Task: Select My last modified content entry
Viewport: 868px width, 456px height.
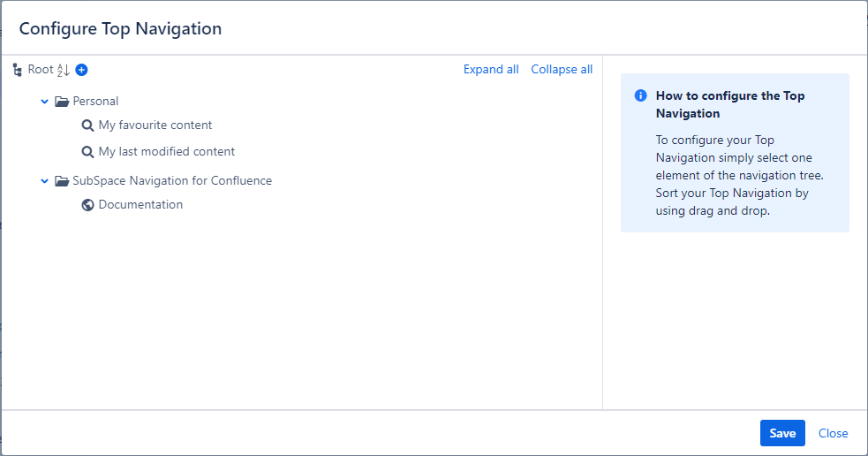Action: [x=166, y=152]
